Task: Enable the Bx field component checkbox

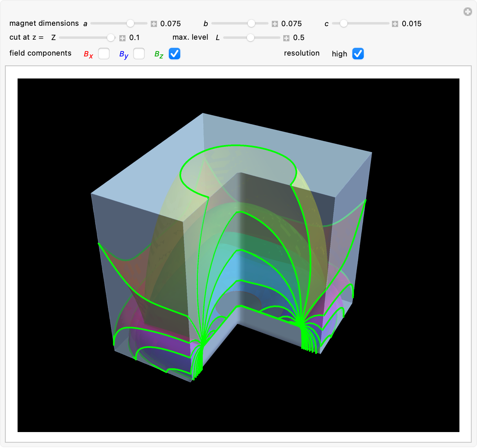Action: tap(104, 54)
